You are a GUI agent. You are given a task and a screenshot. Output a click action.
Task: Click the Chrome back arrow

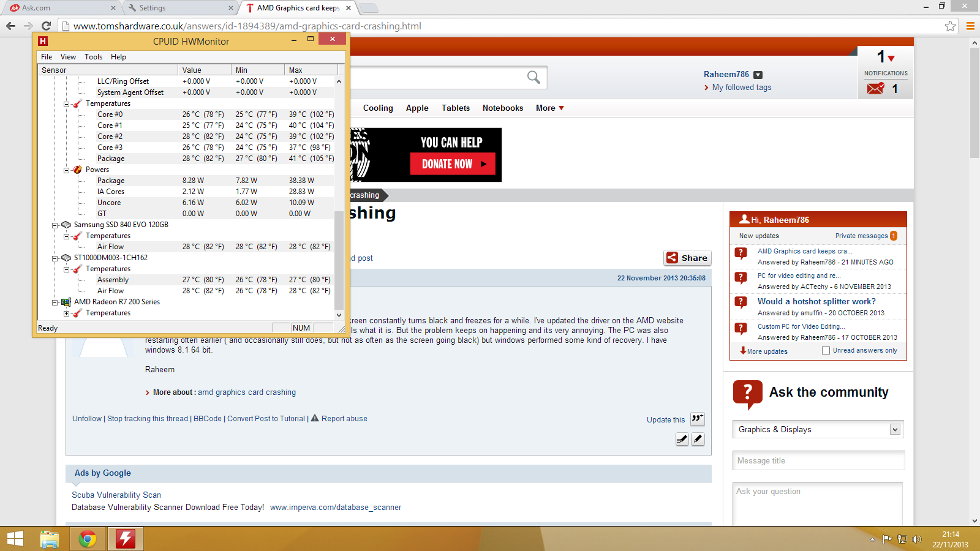tap(10, 26)
